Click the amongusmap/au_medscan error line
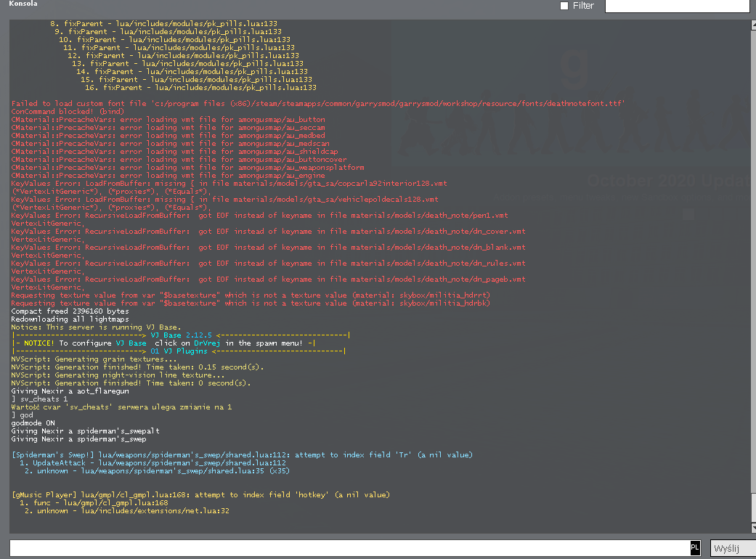The height and width of the screenshot is (559, 756). tap(170, 144)
